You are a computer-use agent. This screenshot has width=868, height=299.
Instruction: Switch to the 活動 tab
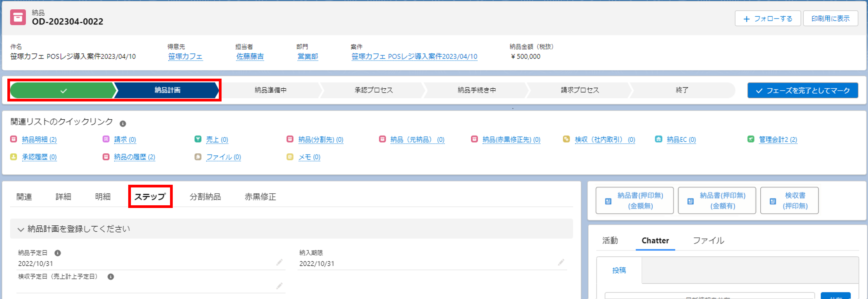pyautogui.click(x=610, y=241)
